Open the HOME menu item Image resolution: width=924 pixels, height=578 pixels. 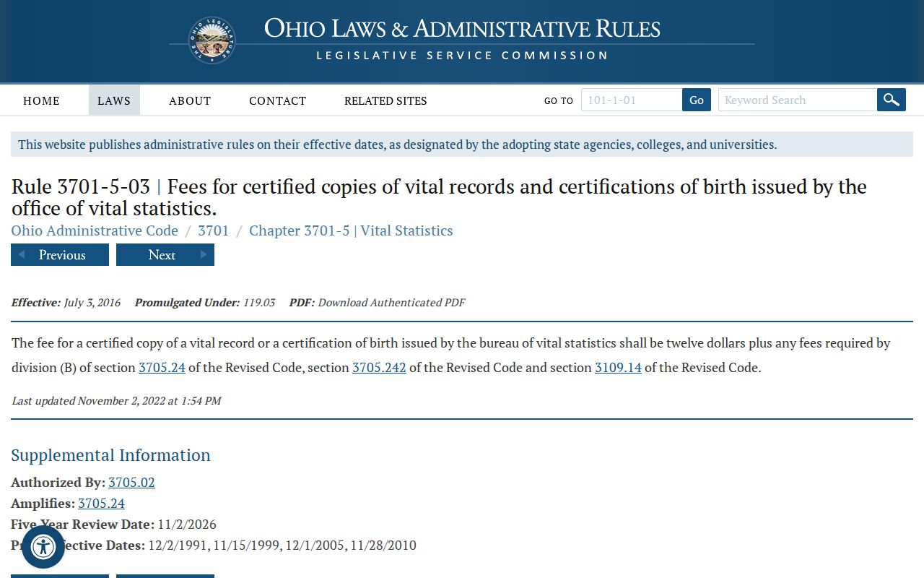(41, 100)
